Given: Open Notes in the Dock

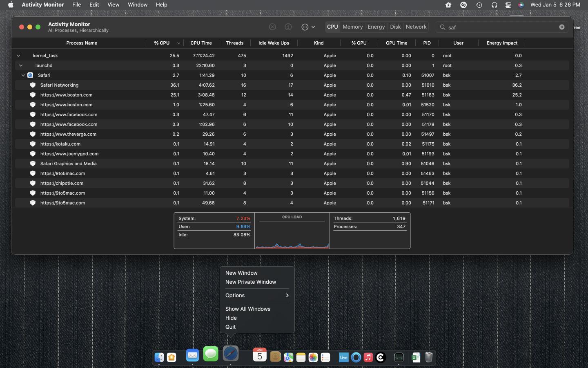Looking at the screenshot, I should [301, 357].
